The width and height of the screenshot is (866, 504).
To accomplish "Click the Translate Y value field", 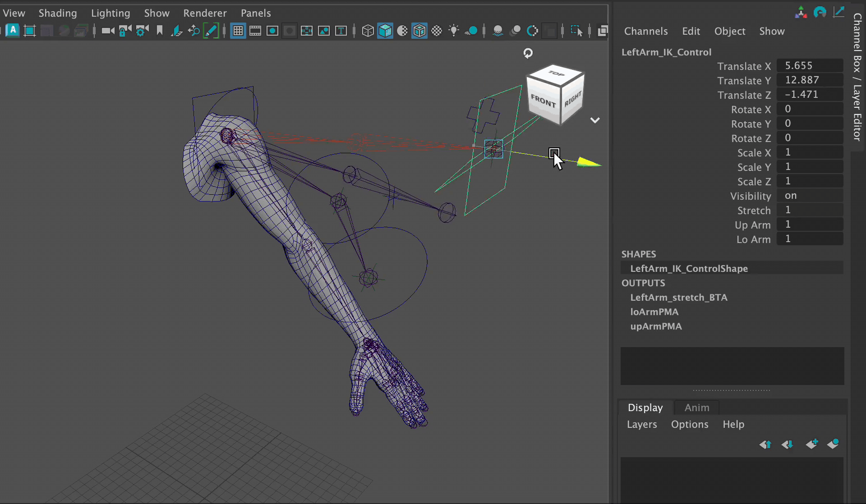I will 810,80.
